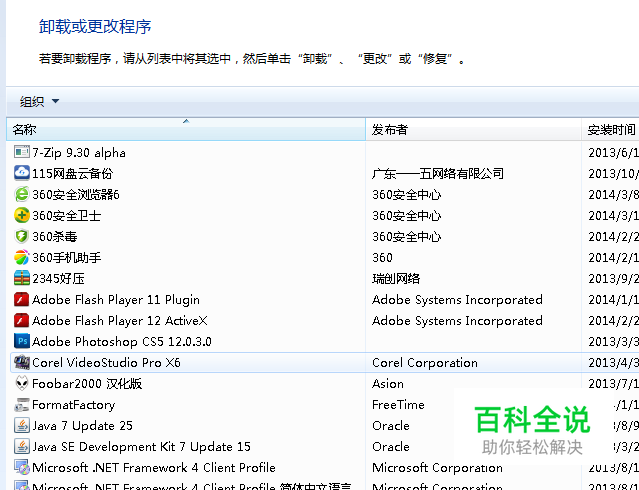The height and width of the screenshot is (490, 639).
Task: Click the Java SE Development Kit icon
Action: click(x=22, y=446)
